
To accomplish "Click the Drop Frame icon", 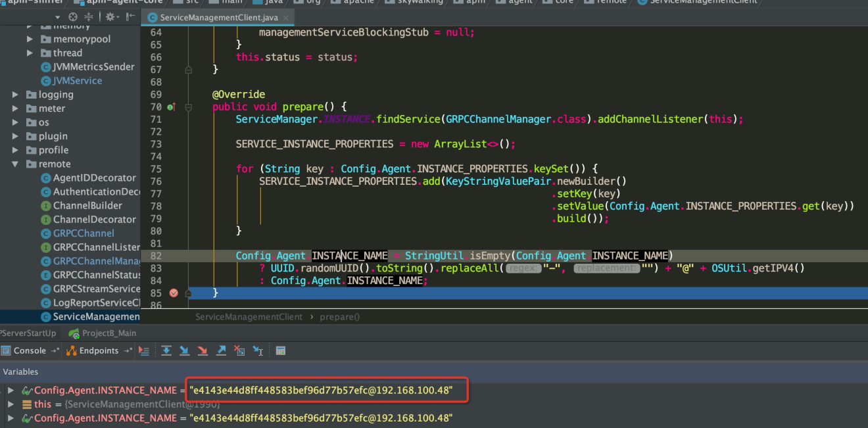I will point(239,351).
